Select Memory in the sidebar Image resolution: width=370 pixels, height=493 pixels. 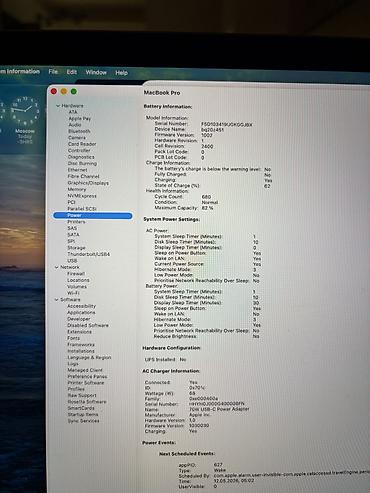coord(77,189)
